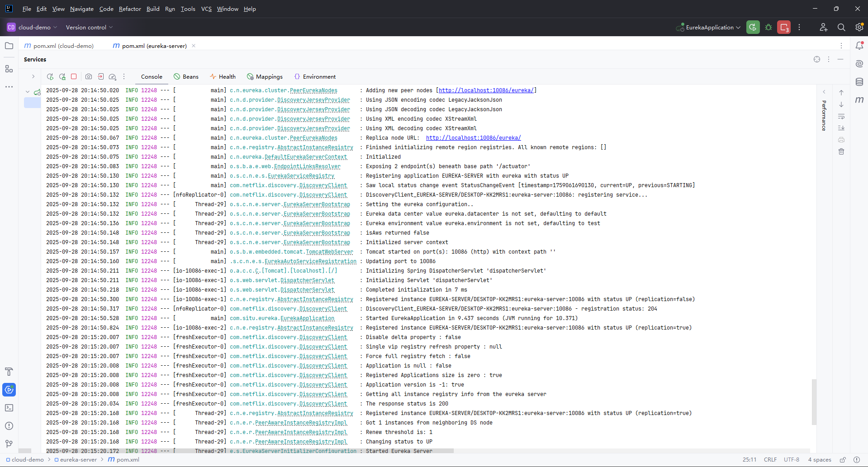Click eureka-server breadcrumb in status bar
Viewport: 868px width, 467px height.
click(76, 460)
